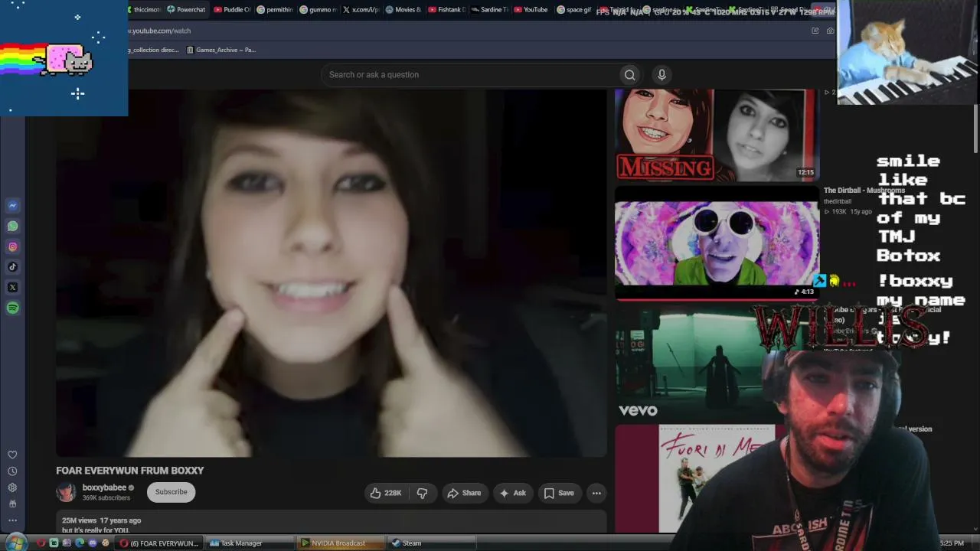Viewport: 980px width, 551px height.
Task: Open the sidebar three-dot more menu
Action: coord(12,520)
